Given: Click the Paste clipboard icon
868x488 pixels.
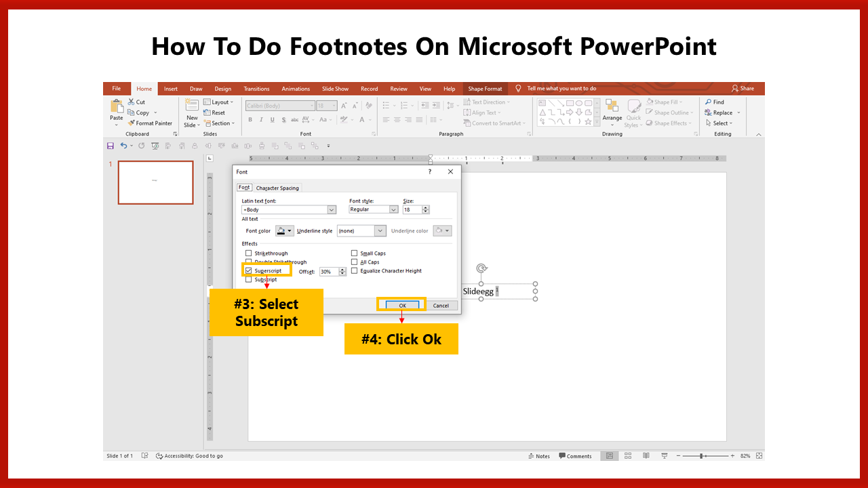Looking at the screenshot, I should (x=117, y=106).
